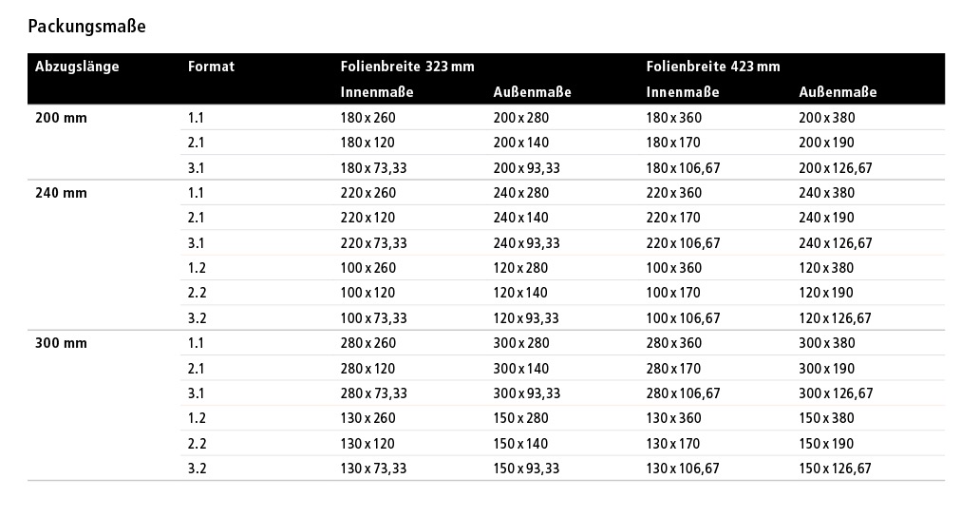Select the 200 x 126,67 value

click(x=836, y=168)
